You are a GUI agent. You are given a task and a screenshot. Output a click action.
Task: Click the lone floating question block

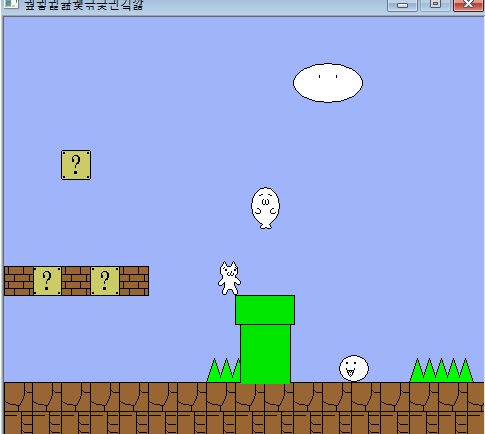[x=76, y=165]
